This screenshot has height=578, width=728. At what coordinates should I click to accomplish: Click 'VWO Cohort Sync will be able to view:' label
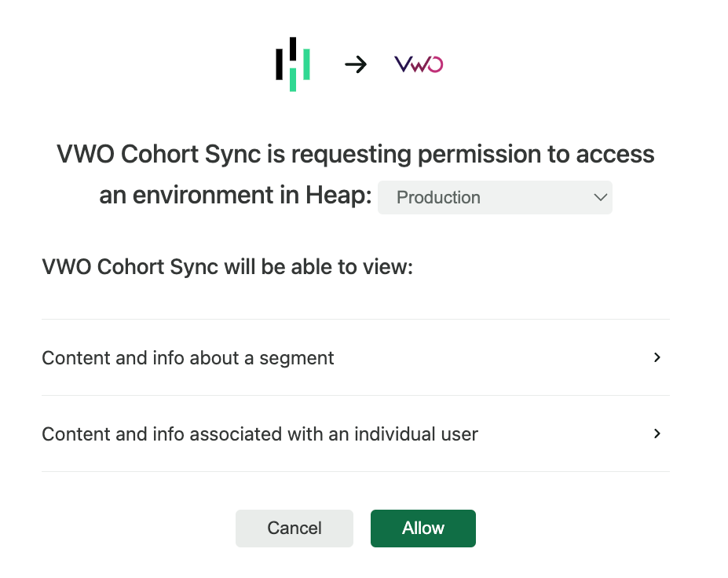[228, 267]
